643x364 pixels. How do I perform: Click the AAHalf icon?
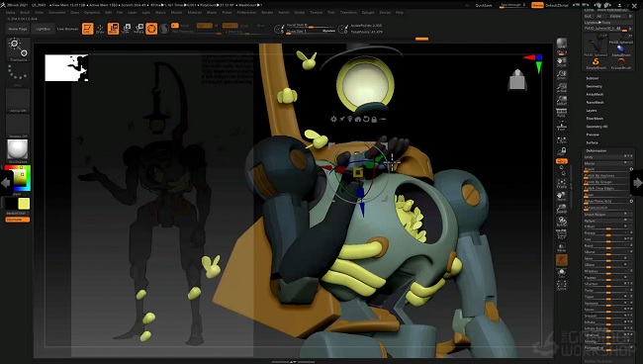point(562,101)
